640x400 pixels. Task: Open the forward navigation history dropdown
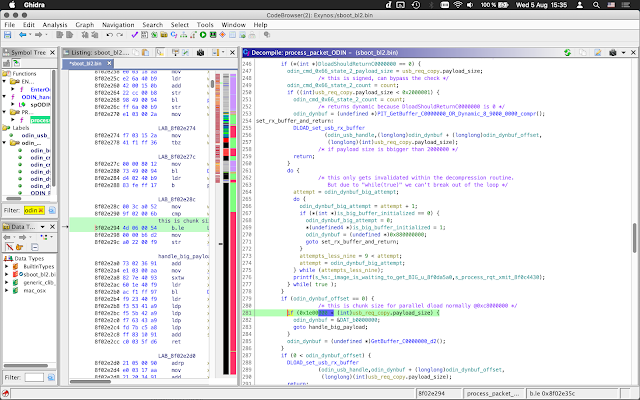coord(46,35)
